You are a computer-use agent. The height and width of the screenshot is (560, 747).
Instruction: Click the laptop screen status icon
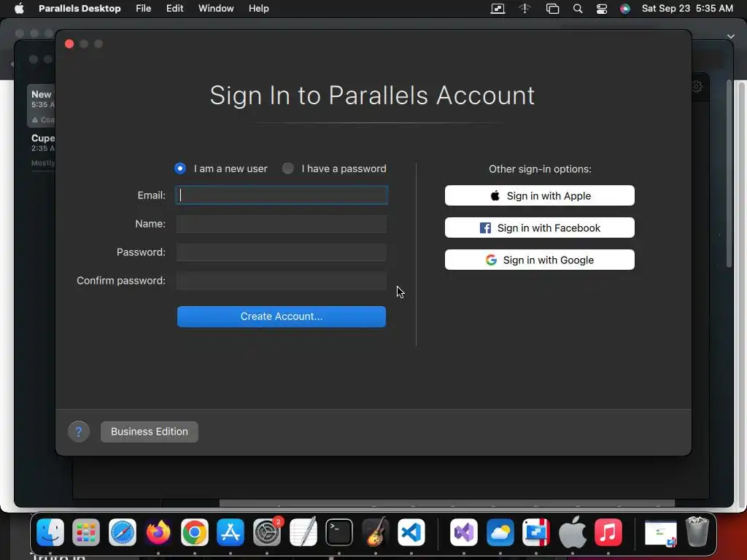pos(498,9)
